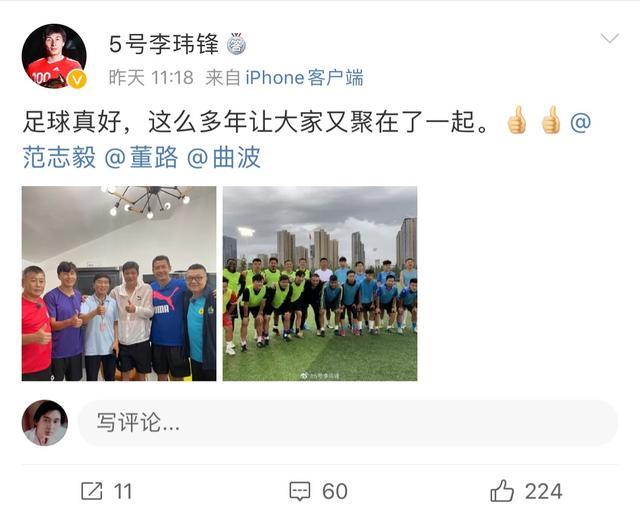
Task: Follow the @曲波 mention link
Action: (x=224, y=157)
